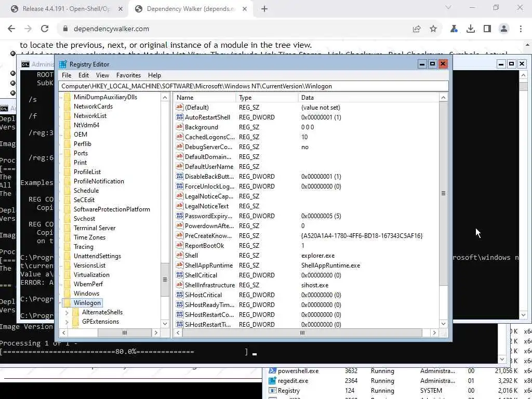Select the SoftwareProtectionPlatform key

[112, 209]
